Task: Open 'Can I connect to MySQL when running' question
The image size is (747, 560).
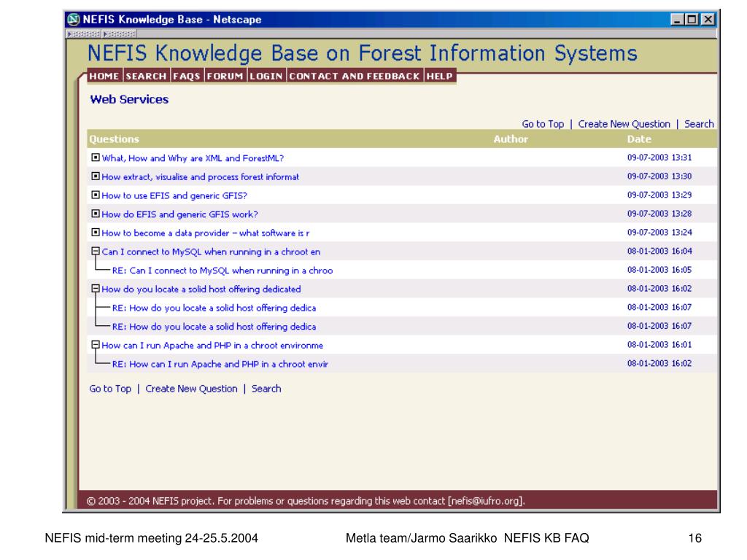Action: 211,252
